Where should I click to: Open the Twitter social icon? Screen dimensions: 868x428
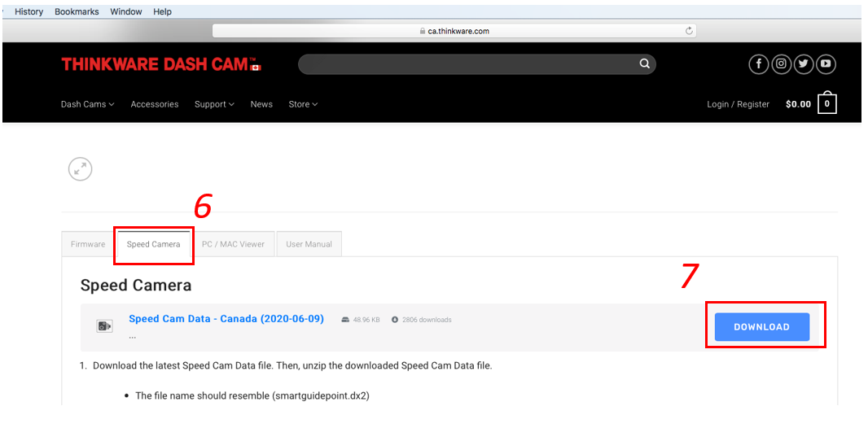click(x=803, y=64)
